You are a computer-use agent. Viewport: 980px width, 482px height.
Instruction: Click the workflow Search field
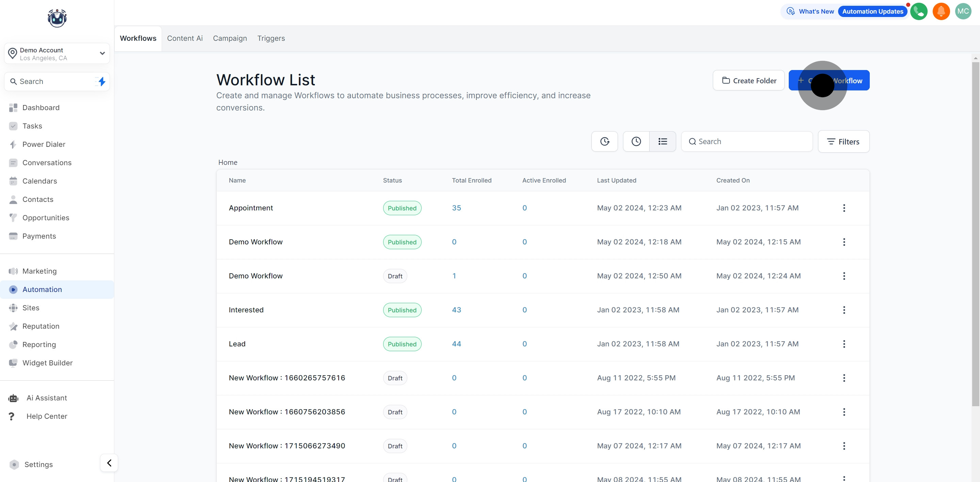coord(747,141)
